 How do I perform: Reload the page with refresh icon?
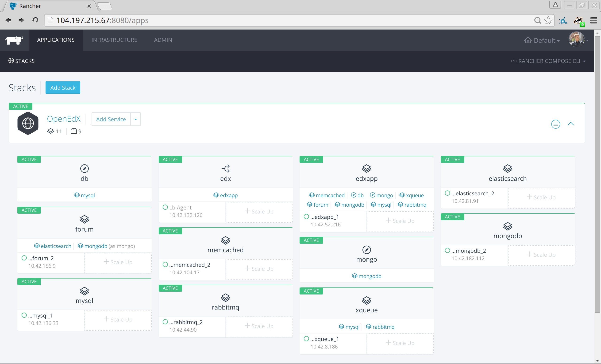35,20
